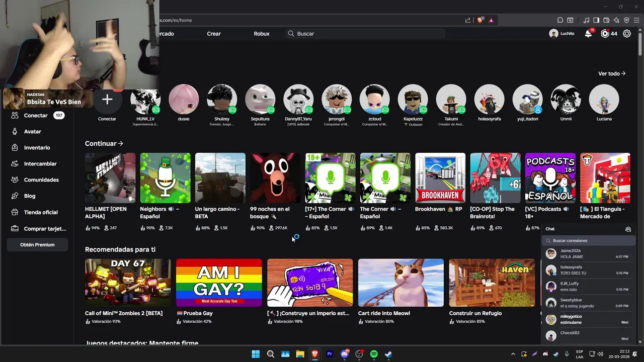
Task: Open friend Sepultura's avatar
Action: 260,99
